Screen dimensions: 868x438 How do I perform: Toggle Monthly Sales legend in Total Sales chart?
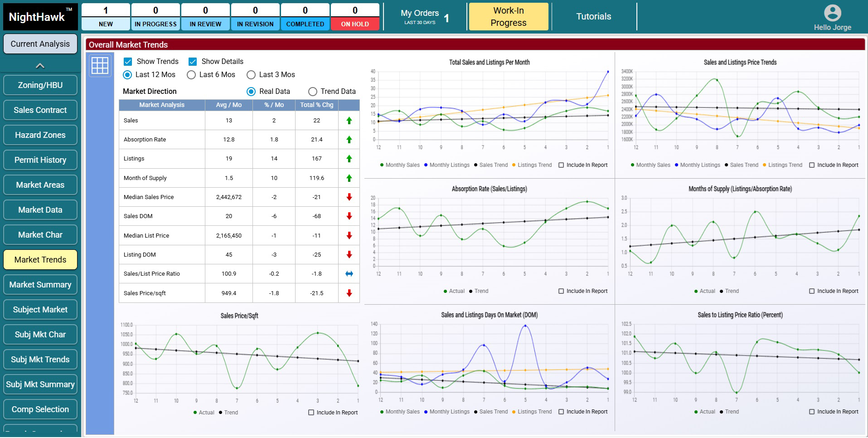400,165
